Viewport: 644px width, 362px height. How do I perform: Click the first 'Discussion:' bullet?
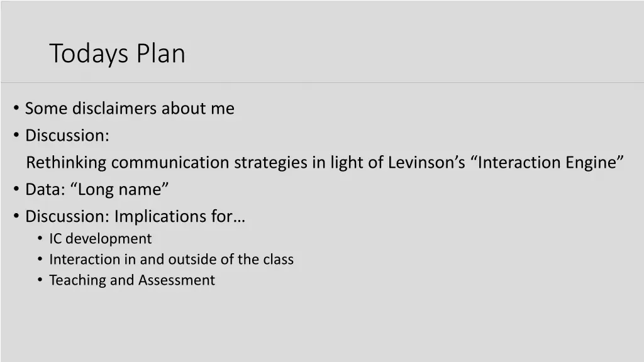pos(67,136)
